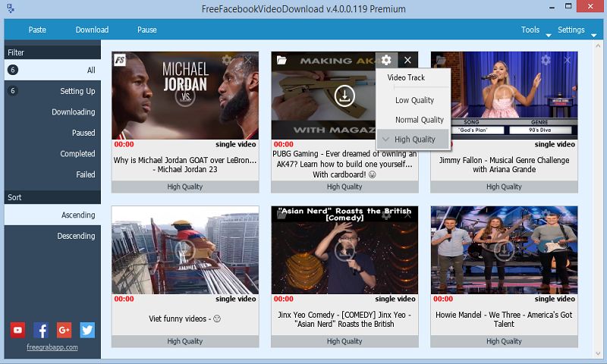The width and height of the screenshot is (607, 364).
Task: Click gear icon on Michael Jordan card
Action: pos(227,60)
